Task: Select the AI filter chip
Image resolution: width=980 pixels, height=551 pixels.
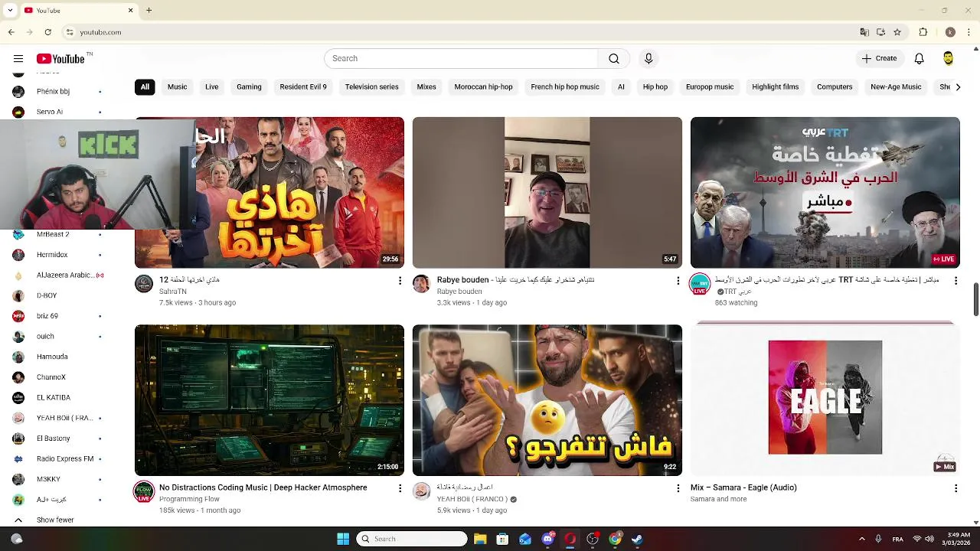Action: click(621, 87)
